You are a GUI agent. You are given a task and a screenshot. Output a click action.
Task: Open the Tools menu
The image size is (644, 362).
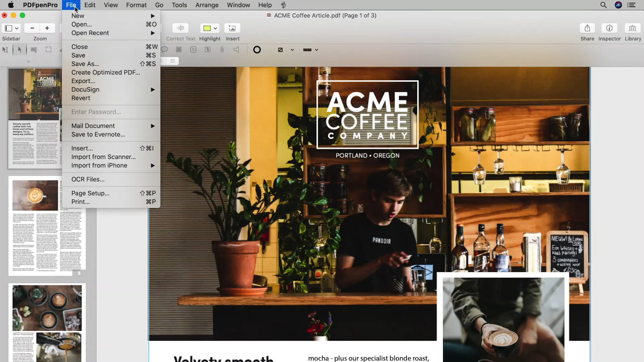click(x=179, y=5)
